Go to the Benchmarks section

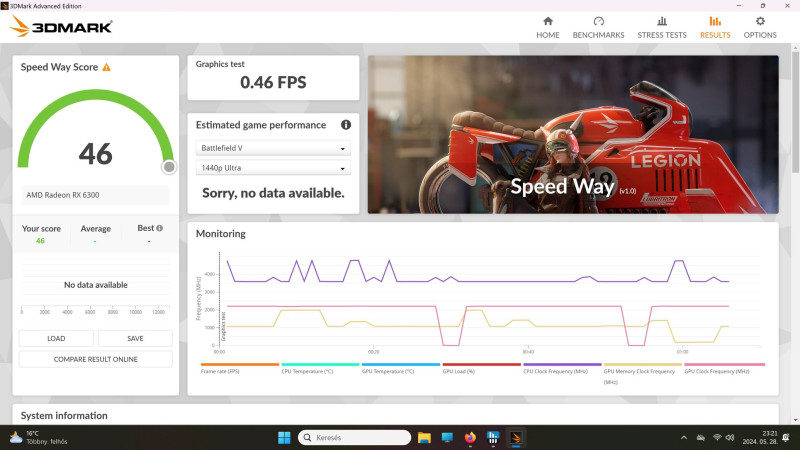pyautogui.click(x=598, y=27)
